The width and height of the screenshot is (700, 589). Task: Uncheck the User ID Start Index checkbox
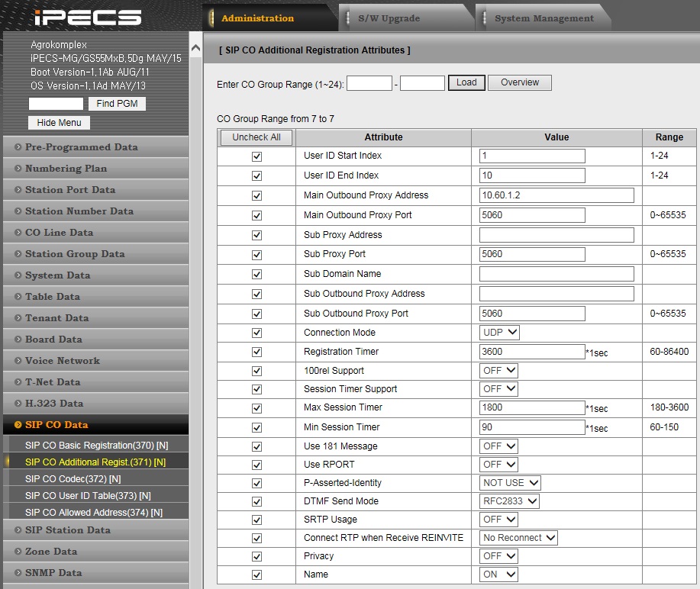pyautogui.click(x=256, y=156)
